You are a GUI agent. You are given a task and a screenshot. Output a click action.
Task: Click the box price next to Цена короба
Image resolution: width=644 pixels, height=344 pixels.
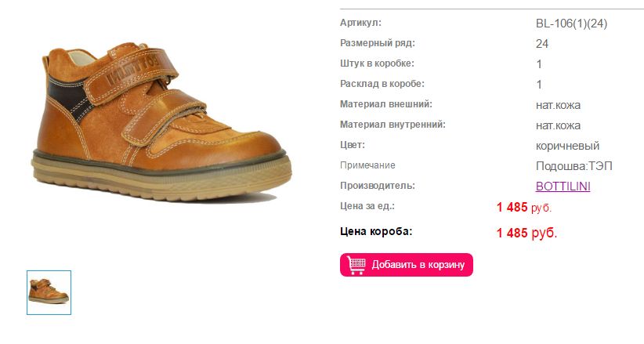click(x=526, y=233)
